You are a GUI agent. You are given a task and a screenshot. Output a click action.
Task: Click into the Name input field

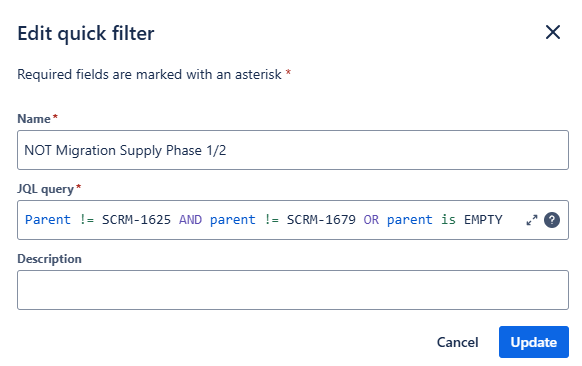tap(293, 150)
